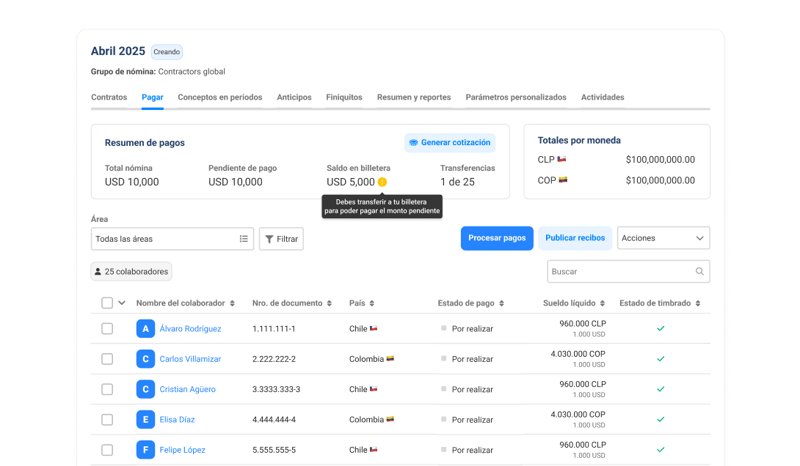The width and height of the screenshot is (800, 466).
Task: Sort by País column arrows
Action: 372,303
